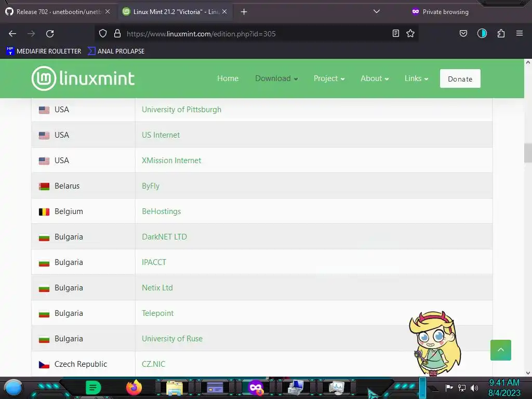The width and height of the screenshot is (532, 399).
Task: Click the page vertical scrollbar thumb
Action: (528, 153)
